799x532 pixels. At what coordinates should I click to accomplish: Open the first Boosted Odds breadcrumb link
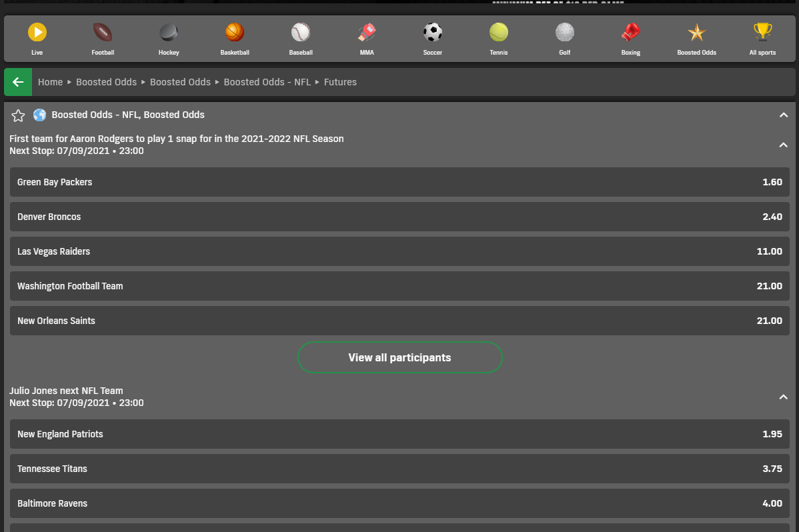pos(107,82)
